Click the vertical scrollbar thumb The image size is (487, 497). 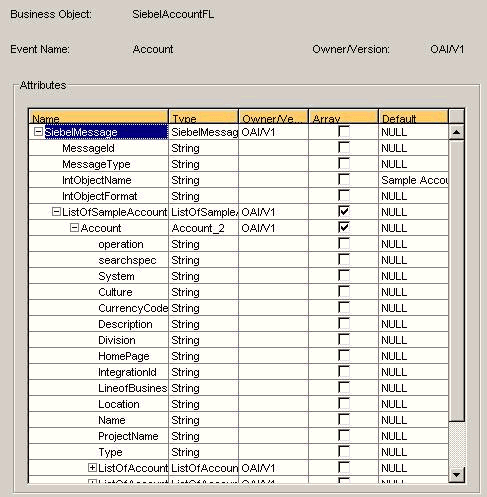[x=457, y=280]
